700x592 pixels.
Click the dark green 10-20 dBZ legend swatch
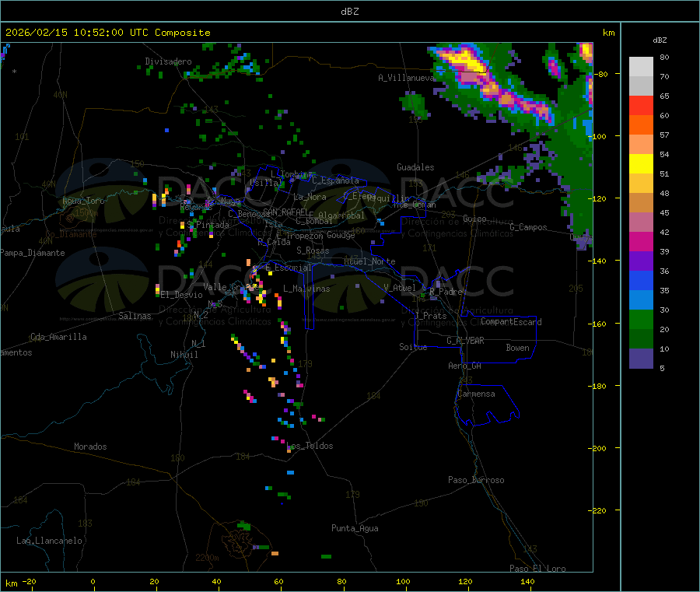[x=641, y=339]
